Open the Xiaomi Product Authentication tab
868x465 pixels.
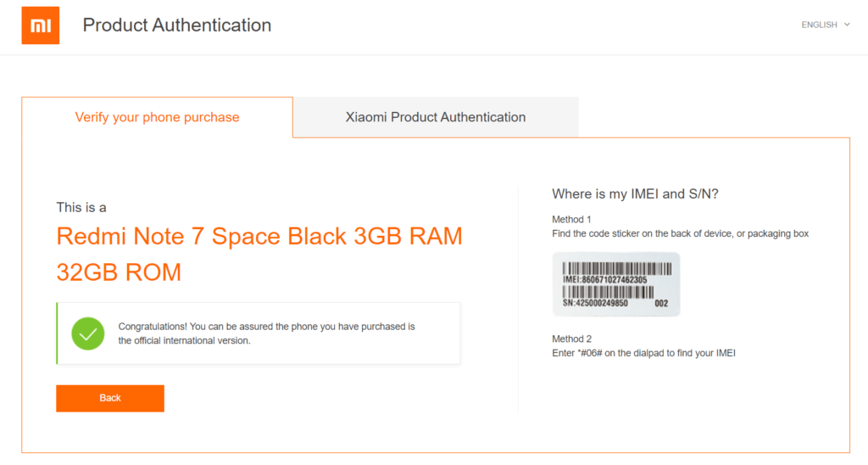coord(436,117)
